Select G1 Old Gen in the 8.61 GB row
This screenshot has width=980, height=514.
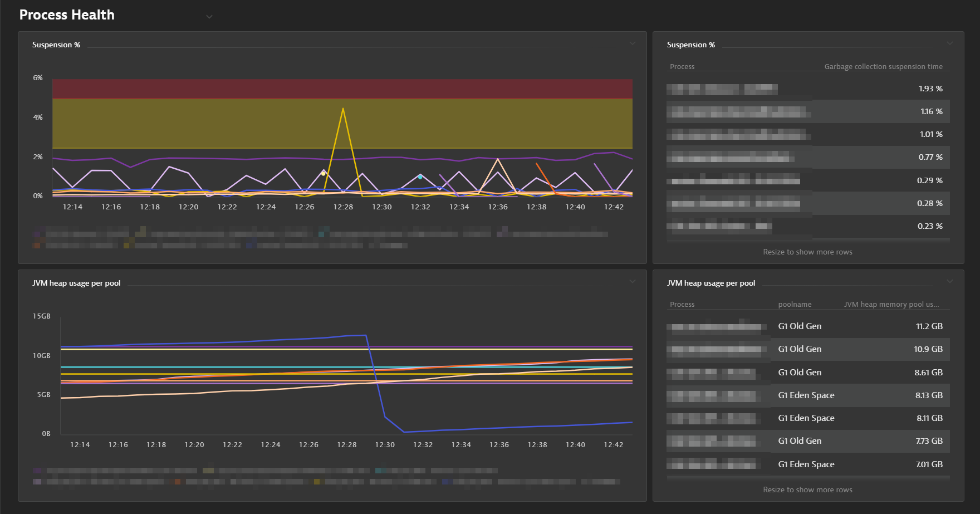pos(800,373)
